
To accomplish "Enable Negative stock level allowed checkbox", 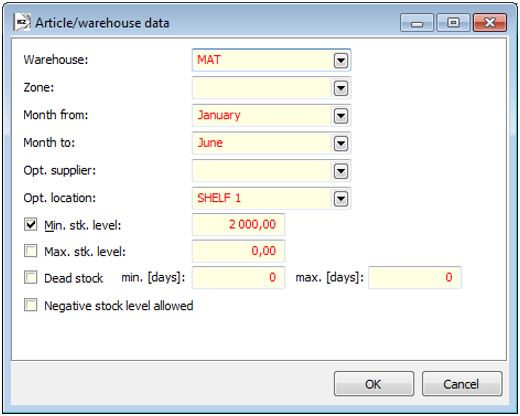I will [x=31, y=305].
